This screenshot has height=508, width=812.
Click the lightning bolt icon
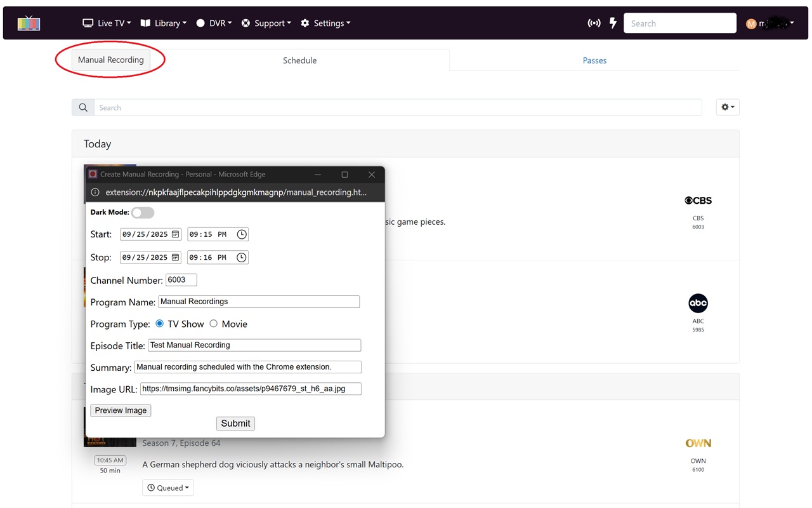[x=613, y=23]
